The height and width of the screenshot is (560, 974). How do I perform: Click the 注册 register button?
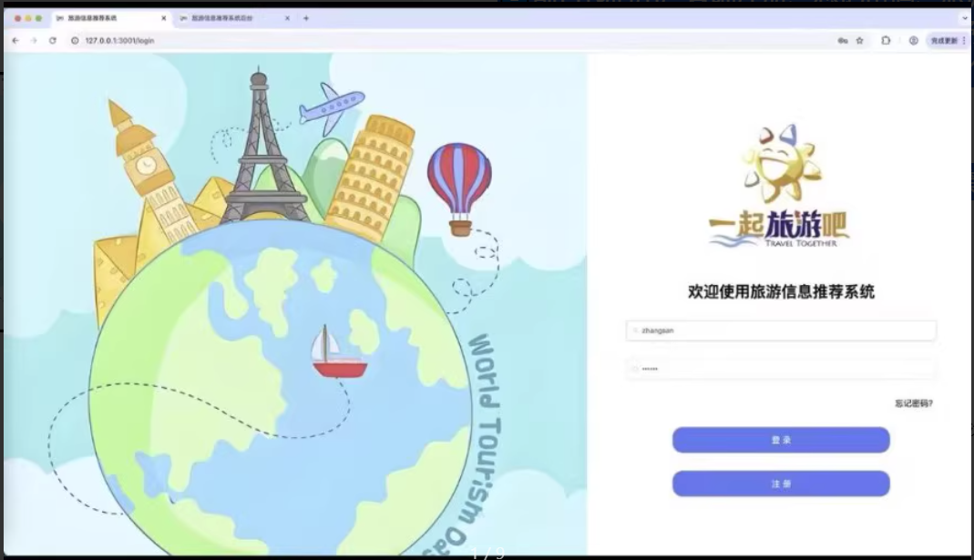tap(781, 483)
